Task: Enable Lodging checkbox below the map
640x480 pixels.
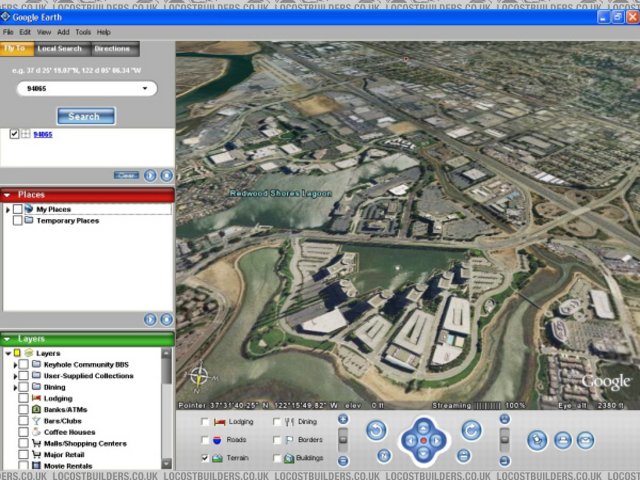Action: tap(205, 422)
